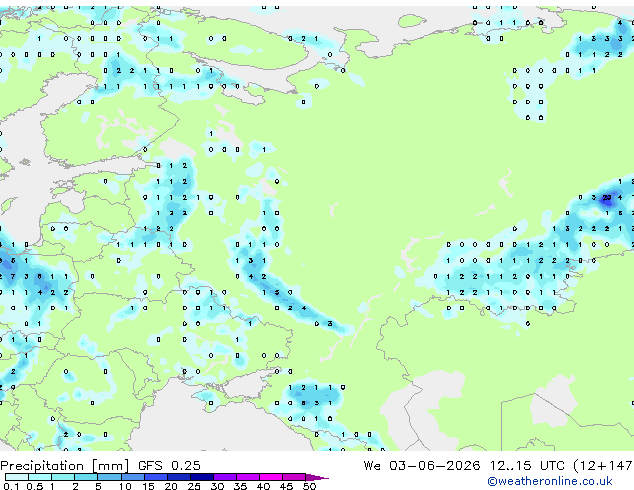Click the Precipitation [mm] title text
Image resolution: width=634 pixels, height=490 pixels.
pos(65,466)
